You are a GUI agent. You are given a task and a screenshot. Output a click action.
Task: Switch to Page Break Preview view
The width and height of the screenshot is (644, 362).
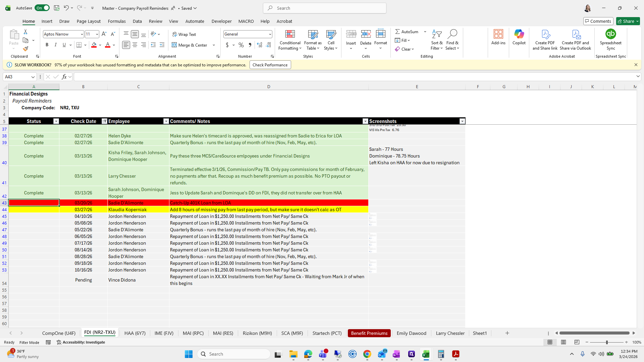577,342
